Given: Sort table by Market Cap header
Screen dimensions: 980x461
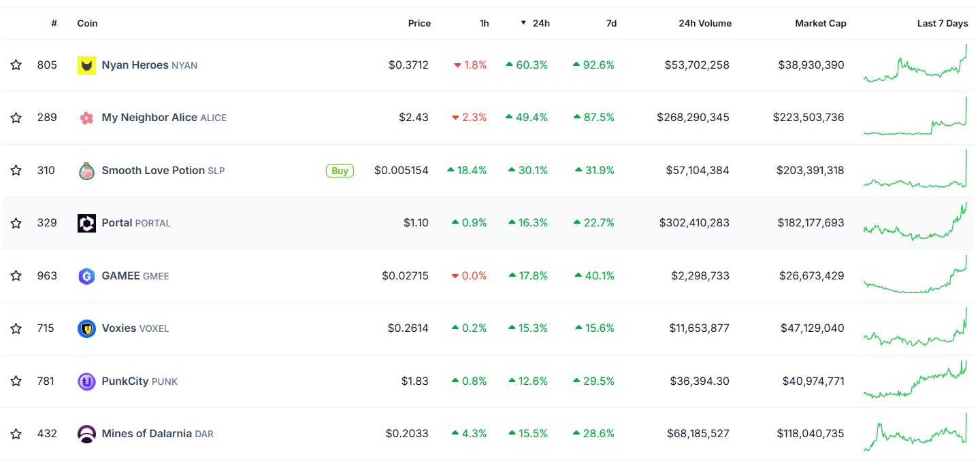Looking at the screenshot, I should [820, 23].
